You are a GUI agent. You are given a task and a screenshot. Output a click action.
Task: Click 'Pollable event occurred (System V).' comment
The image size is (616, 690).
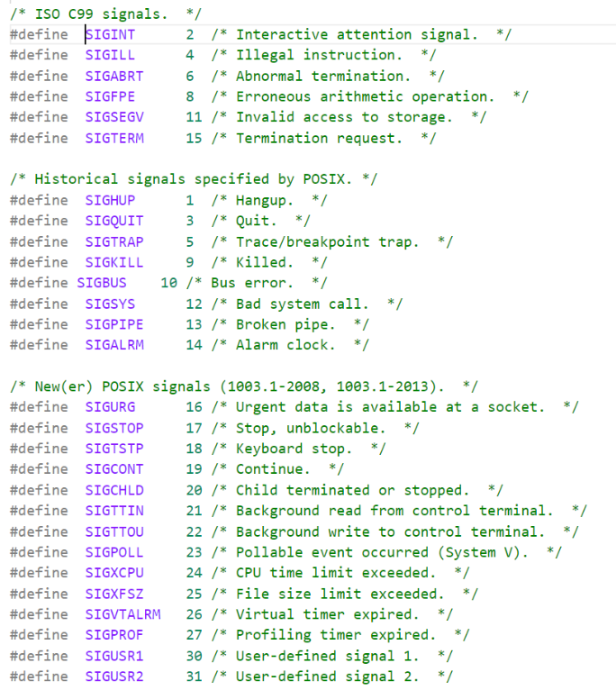(x=386, y=552)
